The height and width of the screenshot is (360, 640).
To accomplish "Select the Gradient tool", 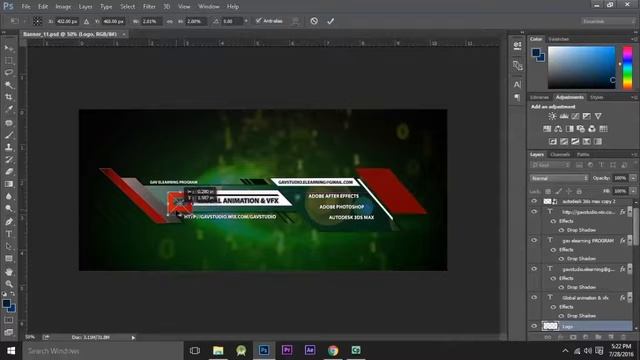I will click(x=9, y=184).
